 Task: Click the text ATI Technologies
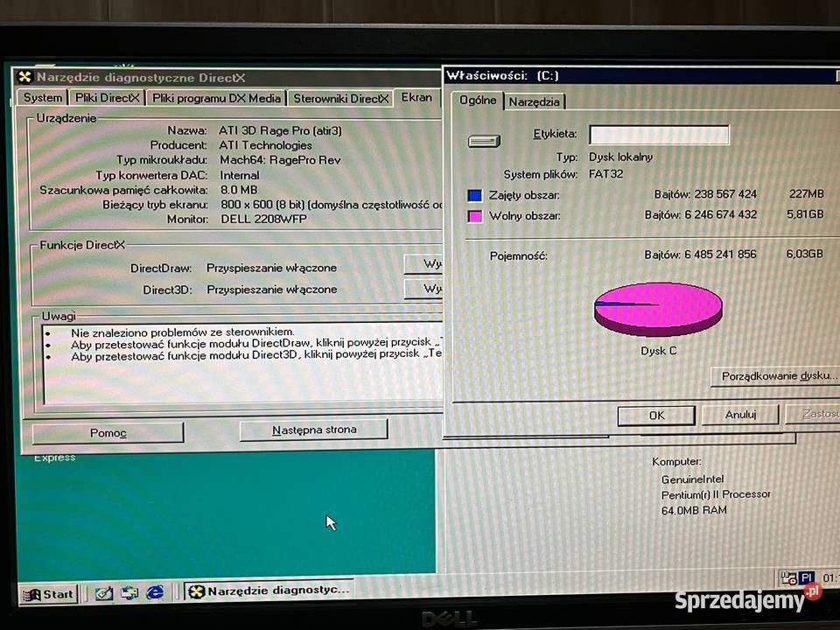tap(266, 145)
